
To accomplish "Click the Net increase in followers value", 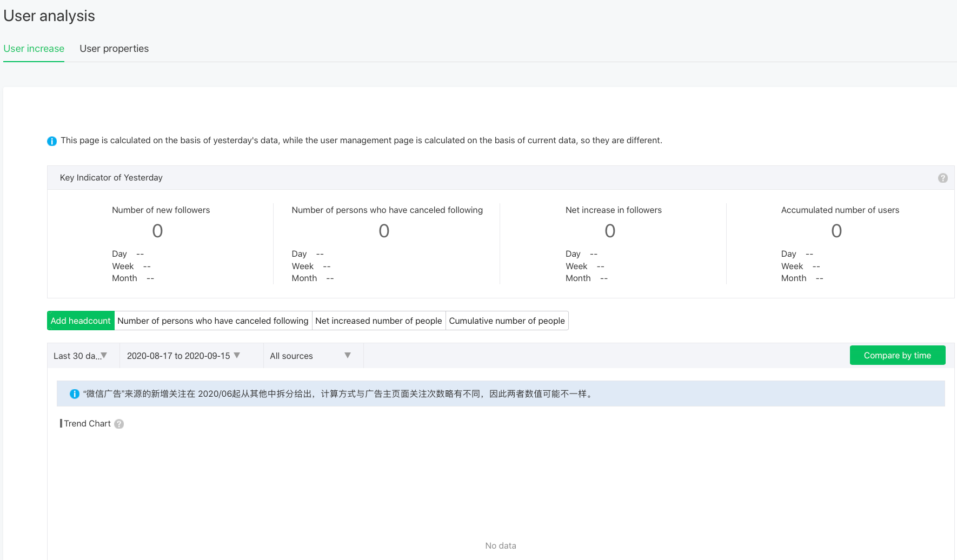I will pyautogui.click(x=610, y=231).
